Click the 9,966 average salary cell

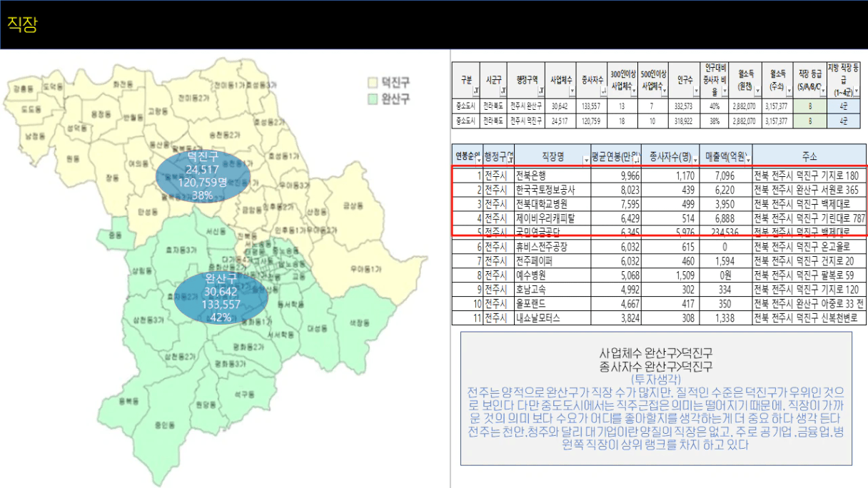tap(615, 175)
